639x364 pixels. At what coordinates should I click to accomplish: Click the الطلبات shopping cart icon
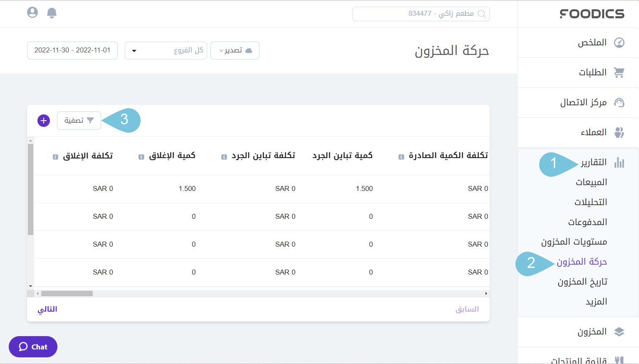click(x=619, y=72)
